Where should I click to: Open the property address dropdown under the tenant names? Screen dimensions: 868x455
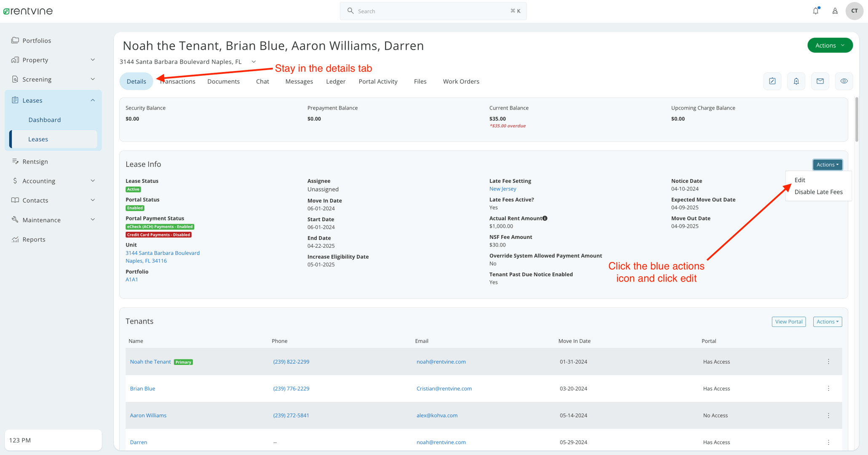[x=254, y=61]
